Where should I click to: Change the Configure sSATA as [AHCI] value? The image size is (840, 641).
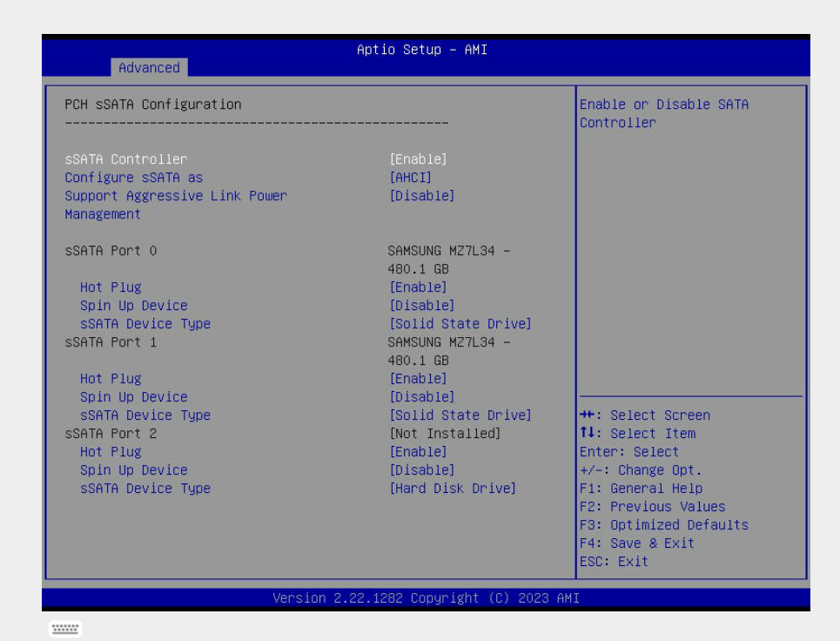click(410, 178)
